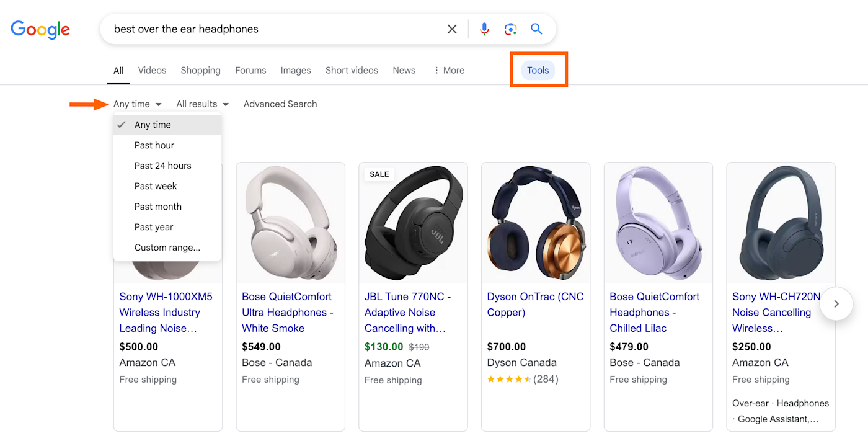Click the next arrow in the product carousel
This screenshot has height=446, width=868.
[x=836, y=303]
